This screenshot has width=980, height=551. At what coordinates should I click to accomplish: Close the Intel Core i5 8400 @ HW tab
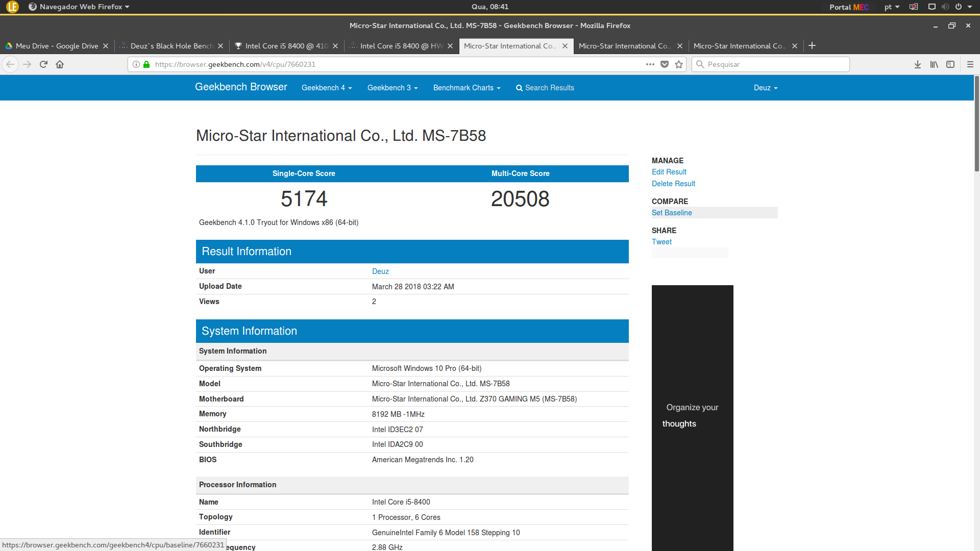[450, 46]
